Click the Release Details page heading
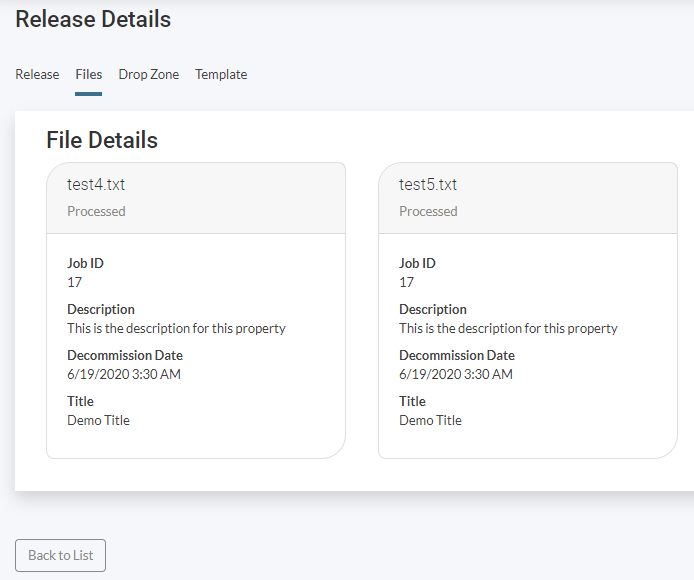 [93, 20]
